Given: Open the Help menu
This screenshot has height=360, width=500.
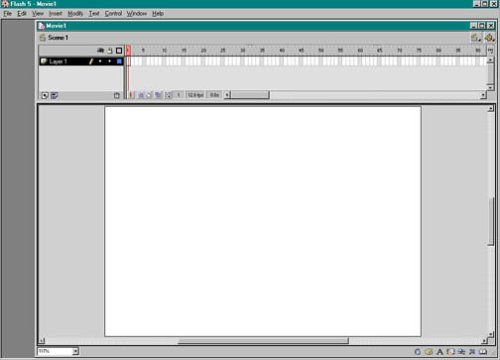Looking at the screenshot, I should (x=158, y=14).
